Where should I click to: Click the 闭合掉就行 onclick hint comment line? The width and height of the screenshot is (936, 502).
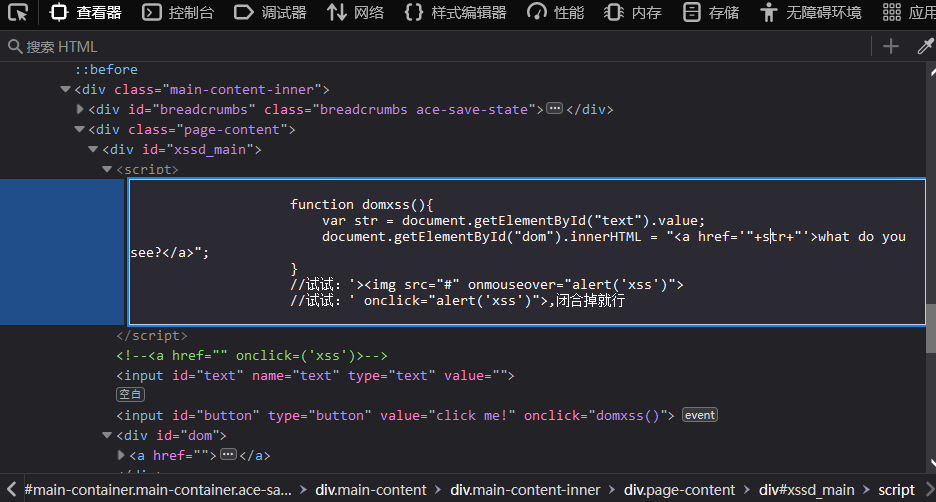pyautogui.click(x=457, y=301)
